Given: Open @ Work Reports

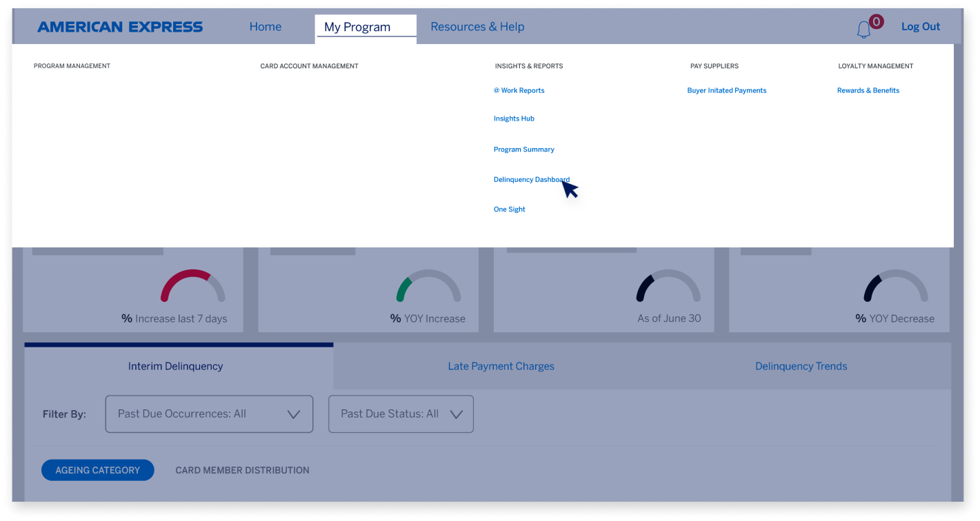Looking at the screenshot, I should point(519,90).
